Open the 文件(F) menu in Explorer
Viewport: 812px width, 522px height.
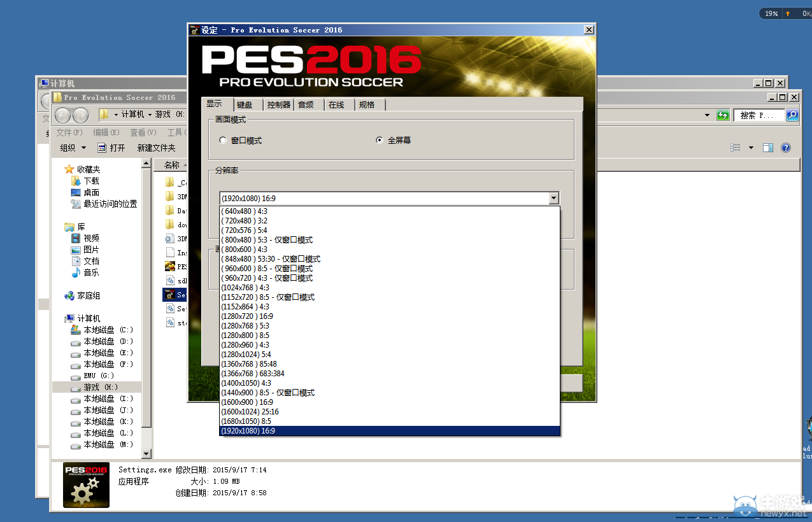[69, 132]
